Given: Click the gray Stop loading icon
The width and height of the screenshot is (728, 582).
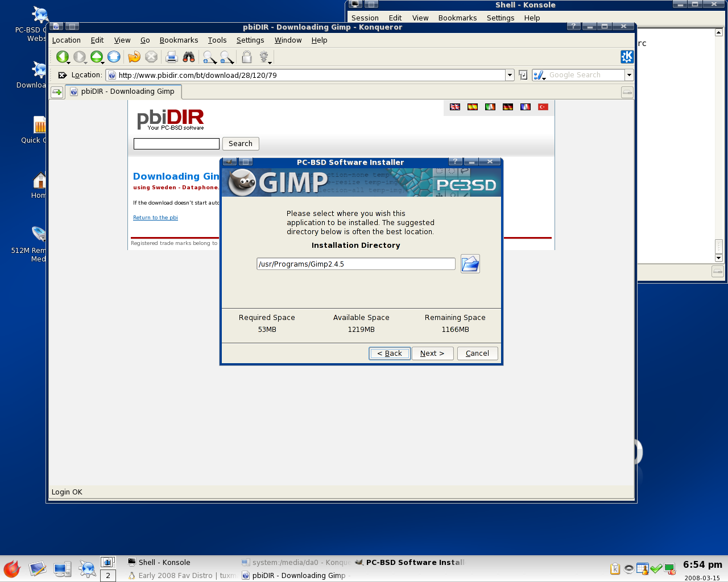Looking at the screenshot, I should pos(151,57).
